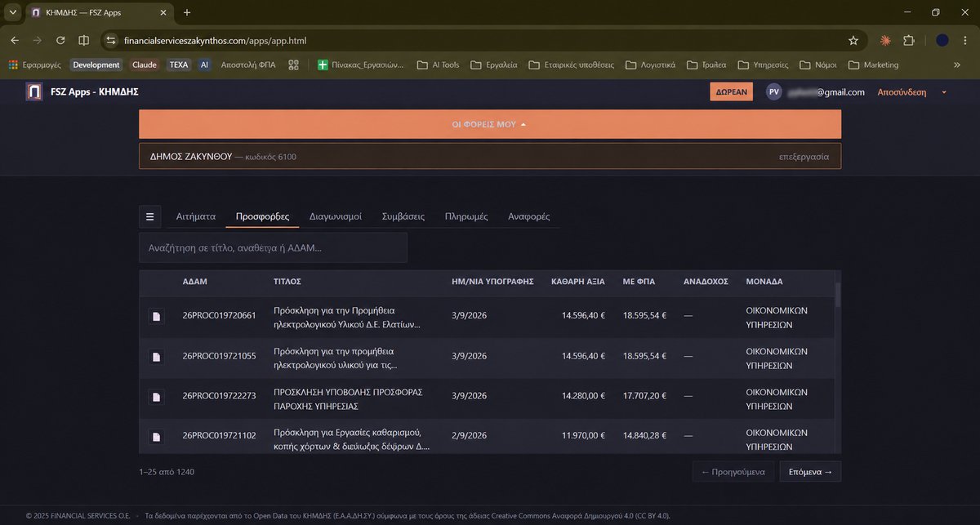Screen dimensions: 980x525
Task: Go to next page with Επόμενα
Action: (810, 471)
